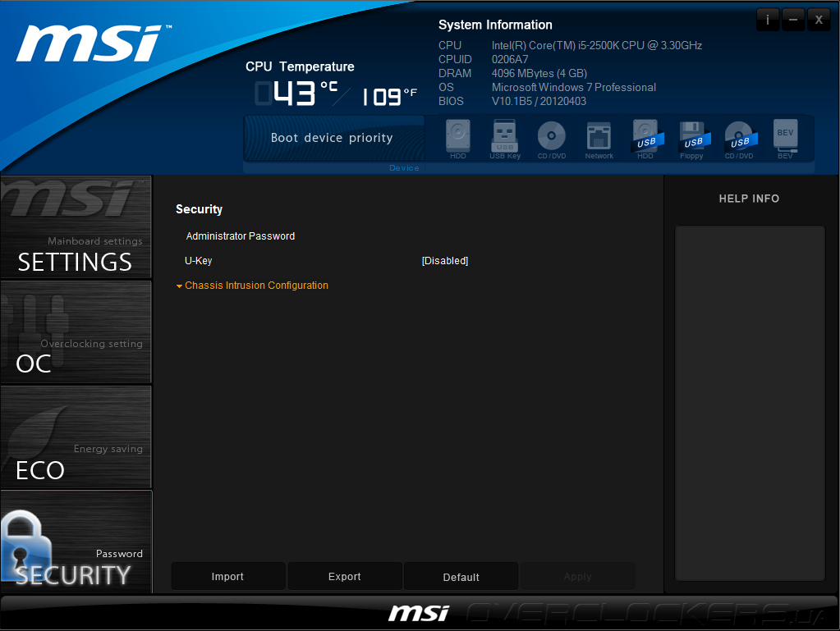This screenshot has width=840, height=631.
Task: Click the MSI logo in bottom bar
Action: coord(419,613)
